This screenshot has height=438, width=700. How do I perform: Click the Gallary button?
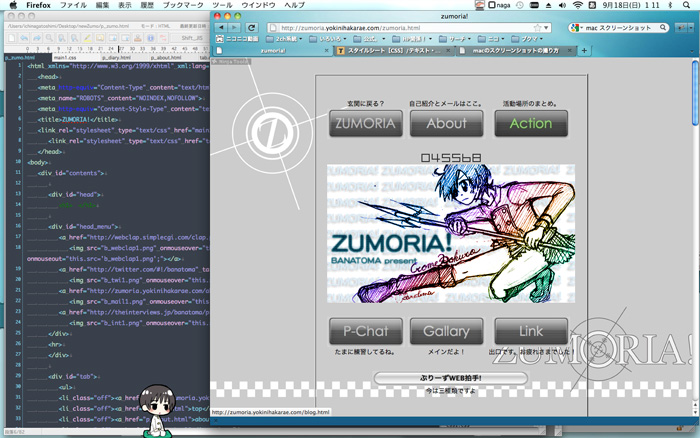tap(446, 331)
